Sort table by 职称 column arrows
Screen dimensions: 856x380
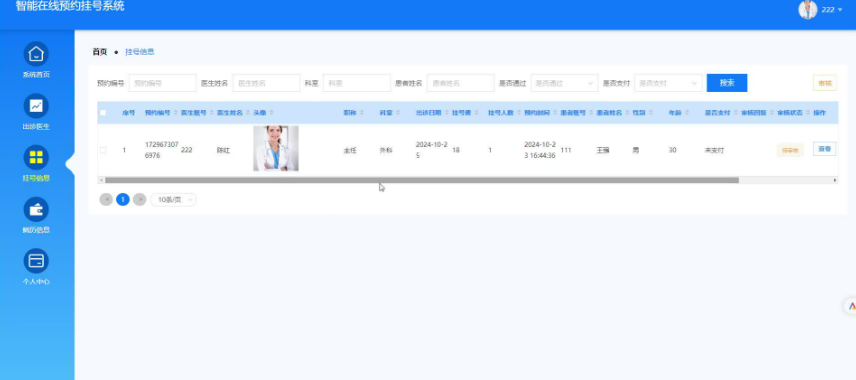click(x=362, y=113)
